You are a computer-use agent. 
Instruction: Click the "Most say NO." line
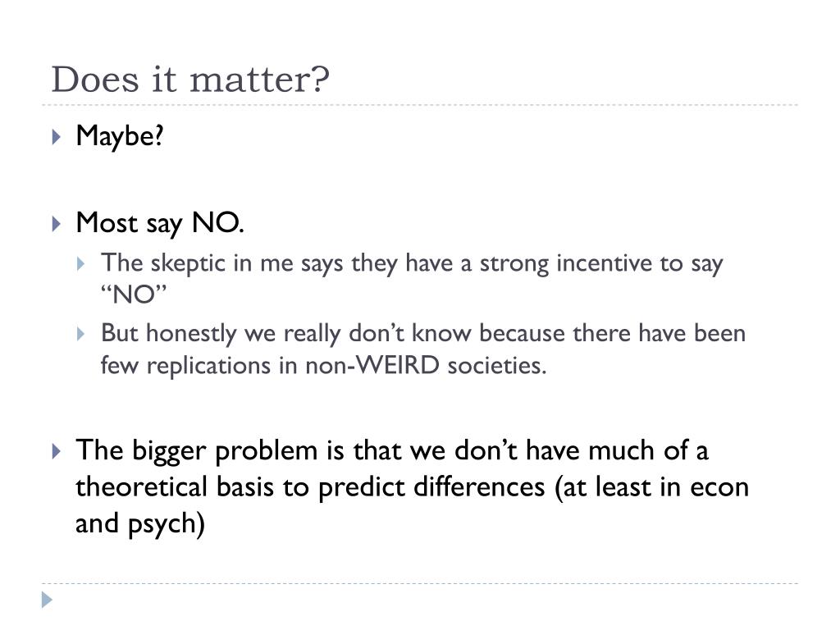coord(160,223)
